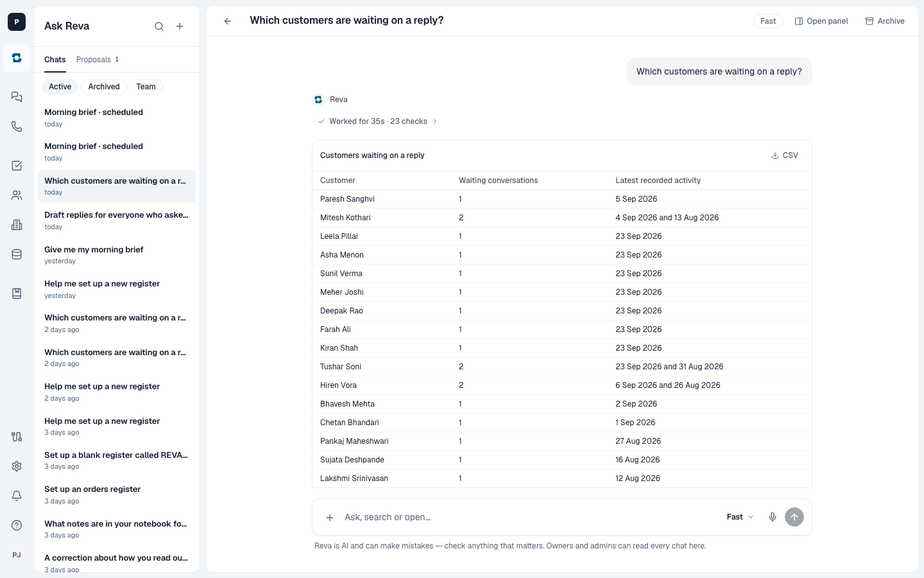
Task: Open 'Draft replies for everyone who aske...' chat
Action: click(x=117, y=220)
